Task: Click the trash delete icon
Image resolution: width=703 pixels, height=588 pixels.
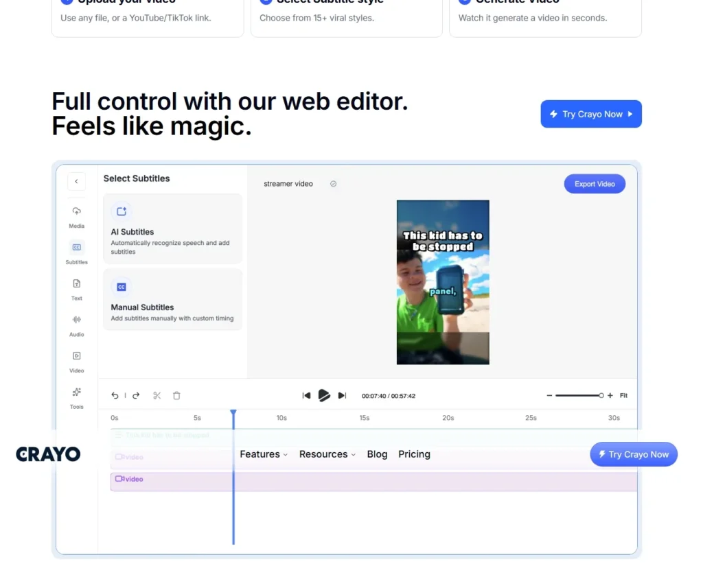Action: click(x=176, y=396)
